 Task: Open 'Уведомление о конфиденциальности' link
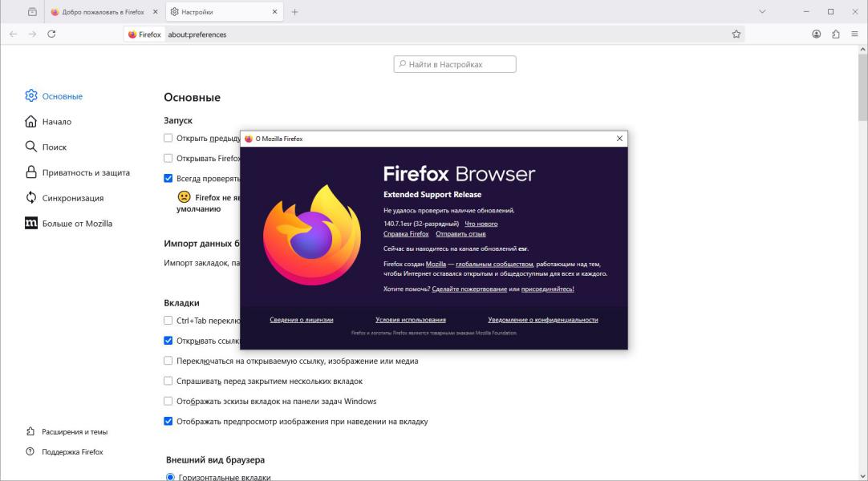coord(542,320)
